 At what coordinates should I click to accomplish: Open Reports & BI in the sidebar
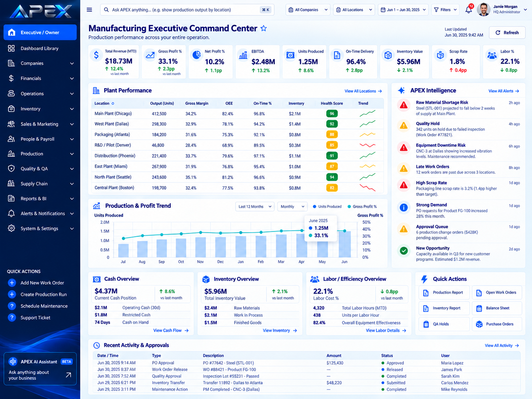(x=40, y=198)
